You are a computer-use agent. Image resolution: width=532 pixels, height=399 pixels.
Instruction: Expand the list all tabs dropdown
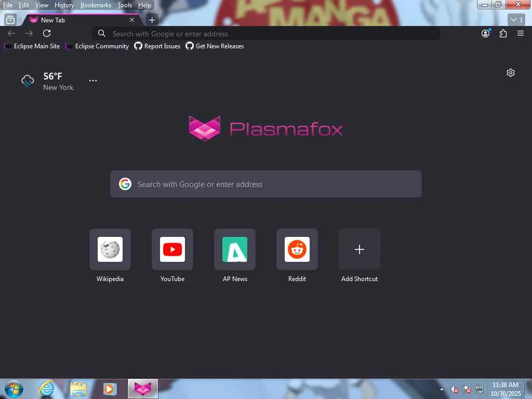tap(517, 20)
